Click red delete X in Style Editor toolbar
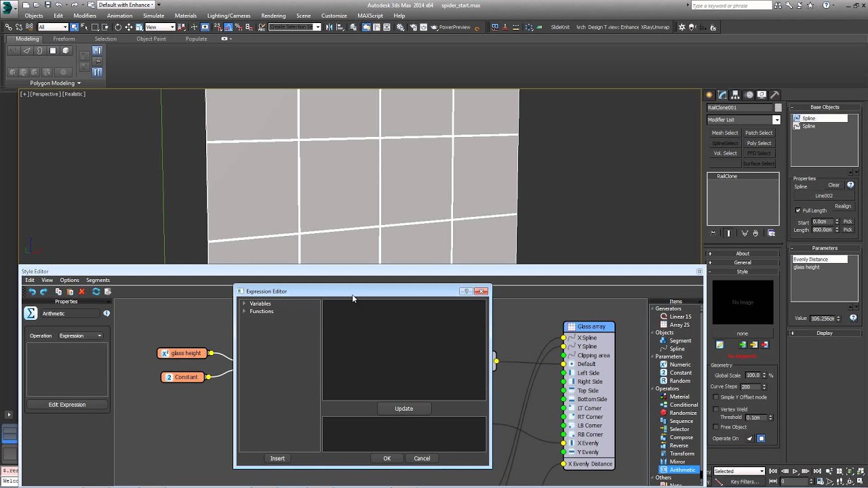The width and height of the screenshot is (868, 488). click(82, 291)
